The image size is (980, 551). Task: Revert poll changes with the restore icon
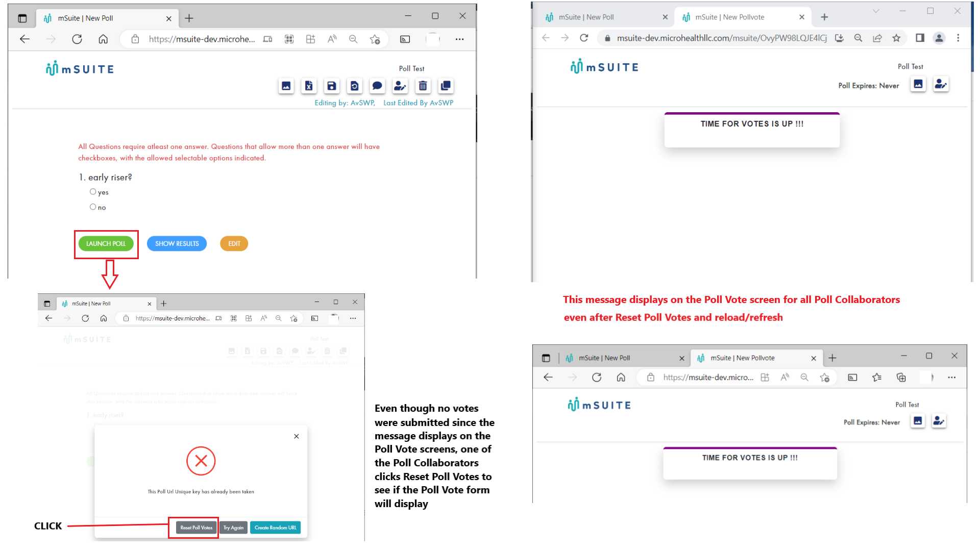click(x=354, y=86)
